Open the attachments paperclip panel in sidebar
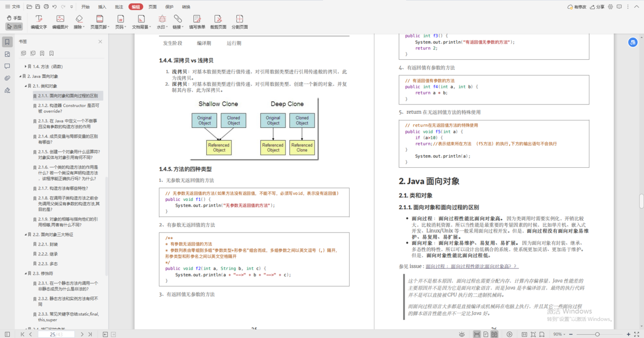The height and width of the screenshot is (338, 644). pos(7,78)
